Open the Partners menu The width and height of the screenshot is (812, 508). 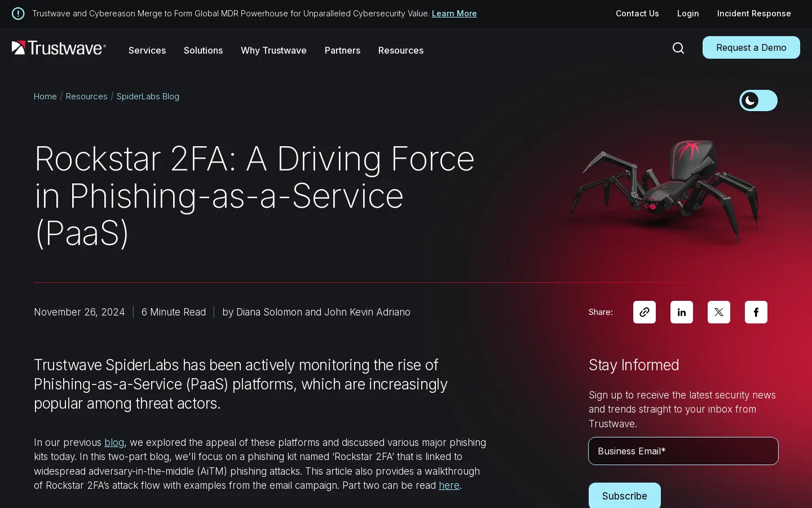[342, 50]
